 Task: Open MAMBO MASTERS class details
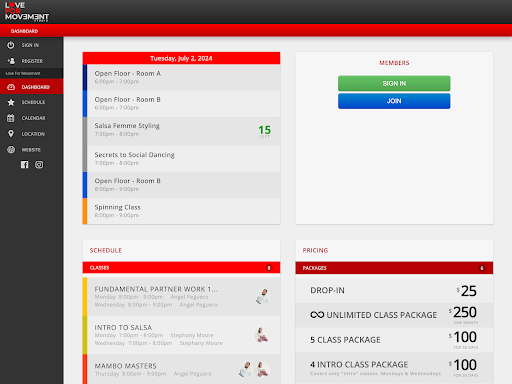[x=181, y=369]
